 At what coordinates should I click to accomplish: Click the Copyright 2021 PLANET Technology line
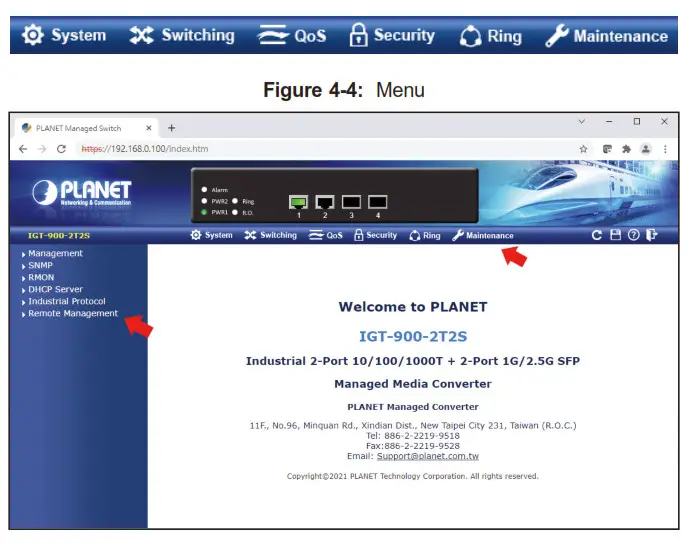413,476
